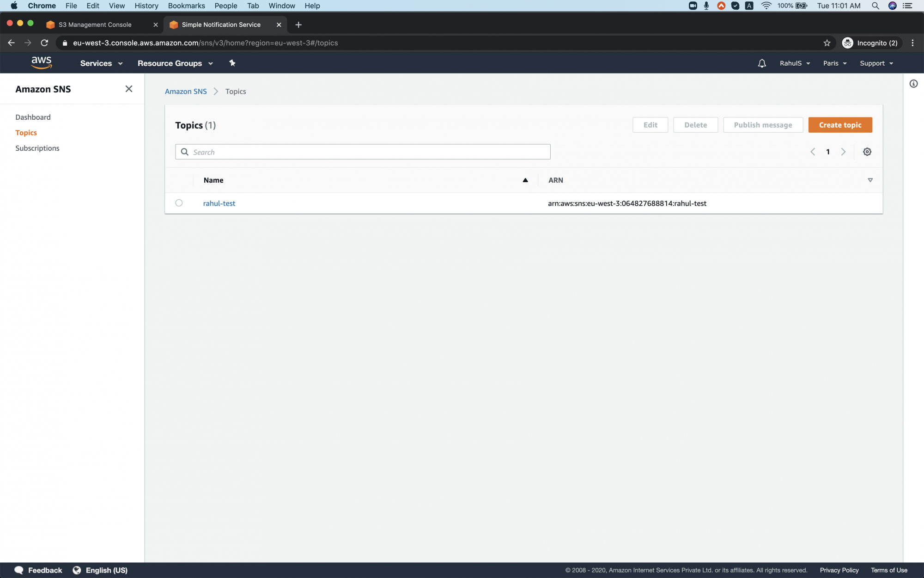The height and width of the screenshot is (578, 924).
Task: Go to Subscriptions in the SNS sidebar
Action: (x=37, y=148)
